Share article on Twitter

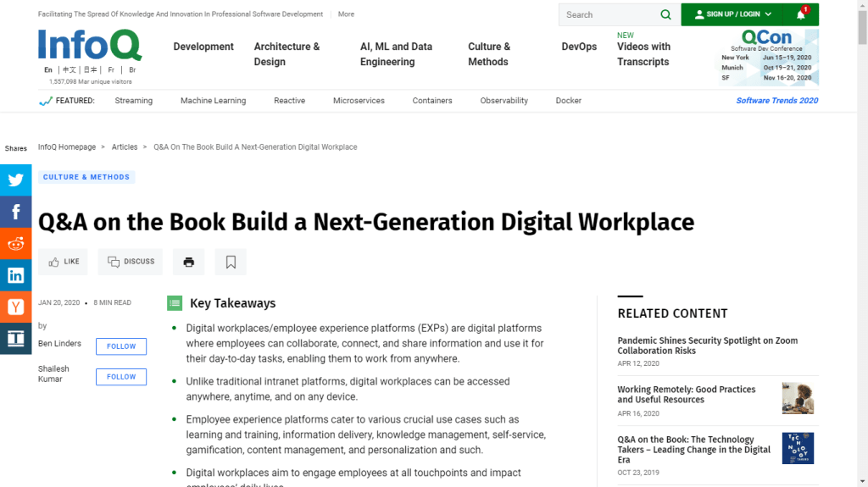point(15,180)
